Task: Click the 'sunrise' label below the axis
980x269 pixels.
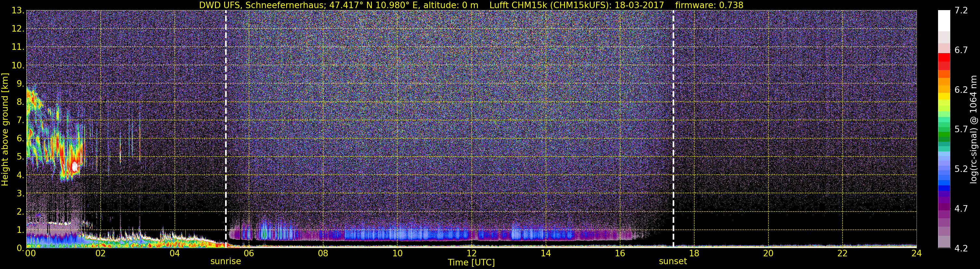Action: click(x=226, y=262)
